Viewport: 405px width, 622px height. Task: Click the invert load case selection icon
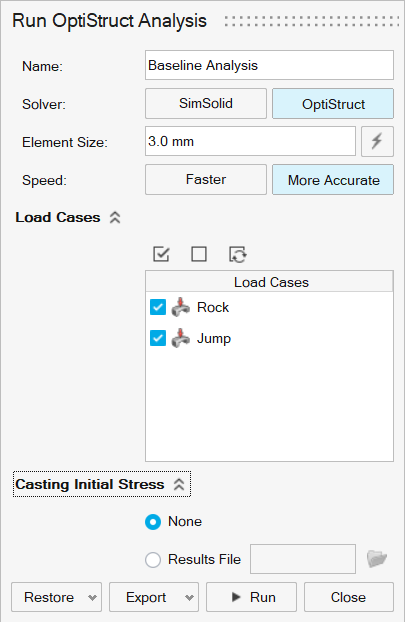click(237, 254)
